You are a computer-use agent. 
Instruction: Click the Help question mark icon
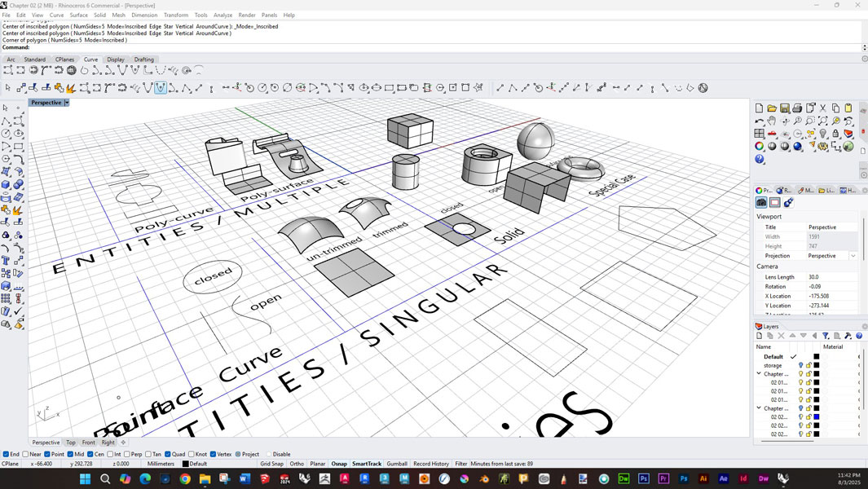coord(760,160)
